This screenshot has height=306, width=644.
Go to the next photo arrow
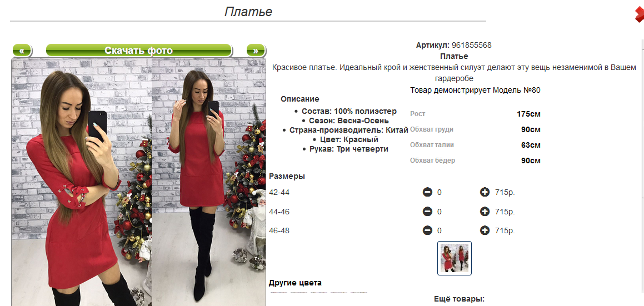(x=256, y=50)
